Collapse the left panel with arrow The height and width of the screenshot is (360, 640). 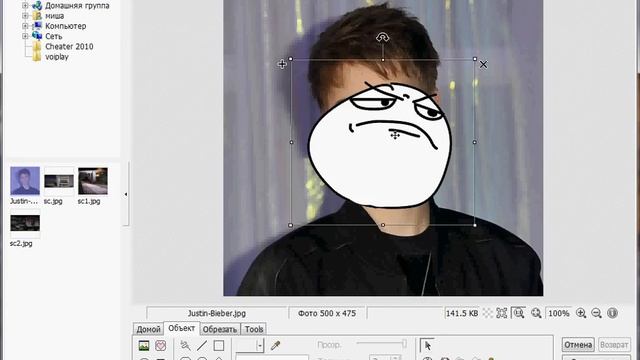click(x=126, y=194)
